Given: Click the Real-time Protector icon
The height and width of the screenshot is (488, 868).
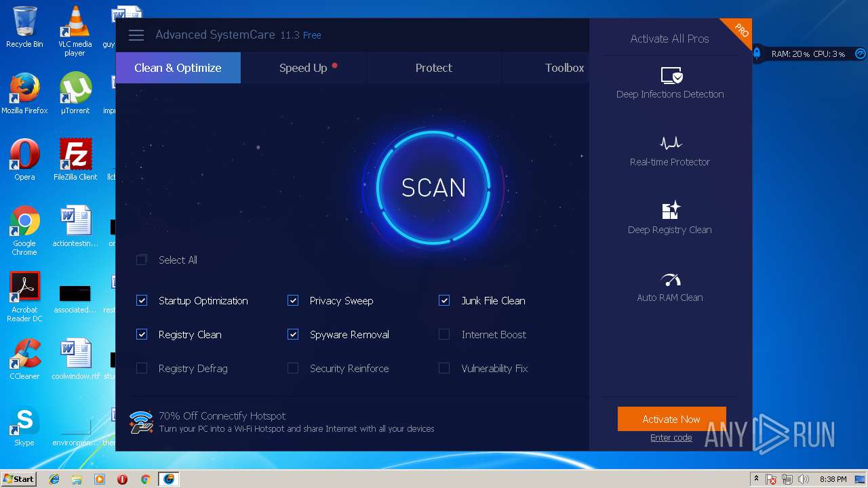Looking at the screenshot, I should point(671,143).
